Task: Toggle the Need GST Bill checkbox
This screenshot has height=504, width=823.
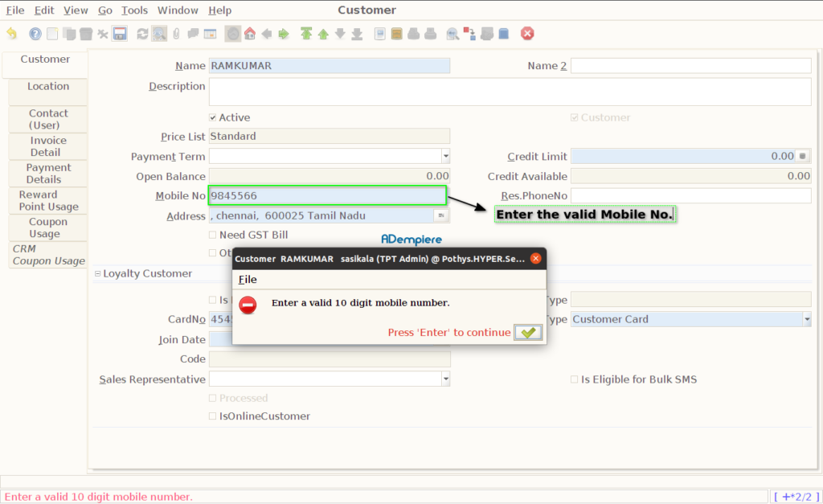Action: [x=212, y=235]
